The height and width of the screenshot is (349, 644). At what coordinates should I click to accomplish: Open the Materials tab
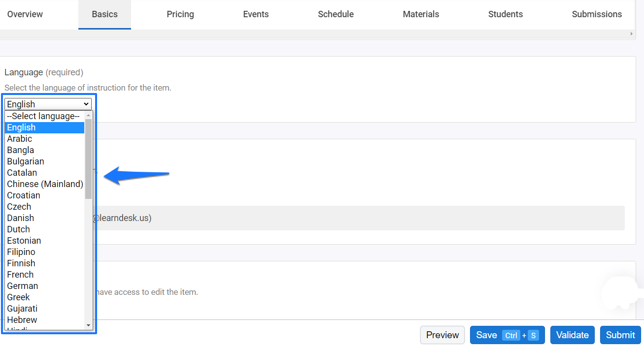[420, 14]
